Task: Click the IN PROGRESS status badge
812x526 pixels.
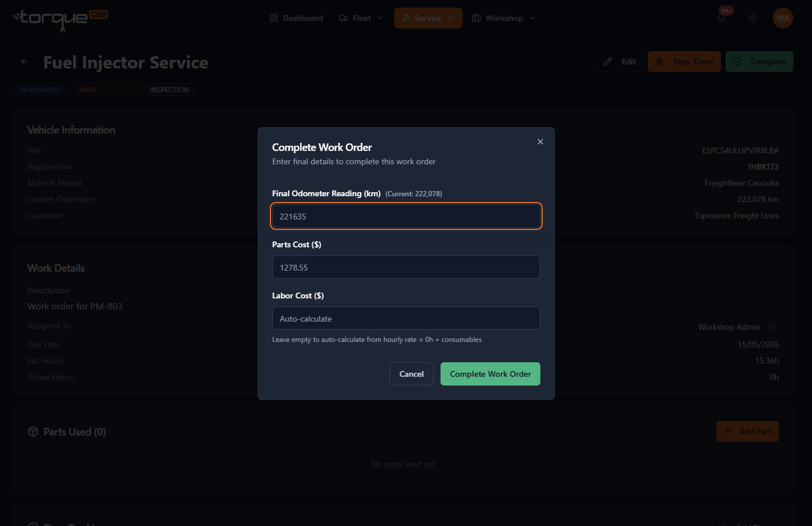Action: (41, 89)
